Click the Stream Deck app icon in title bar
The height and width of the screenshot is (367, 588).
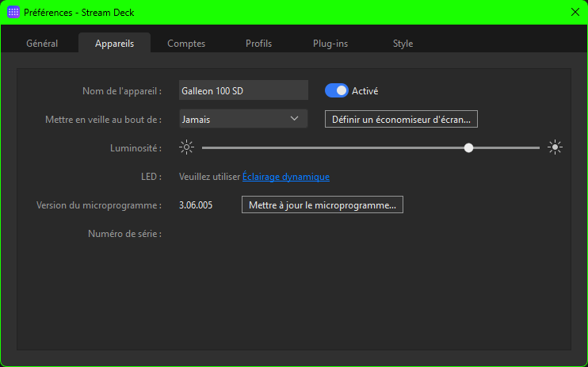tap(13, 12)
